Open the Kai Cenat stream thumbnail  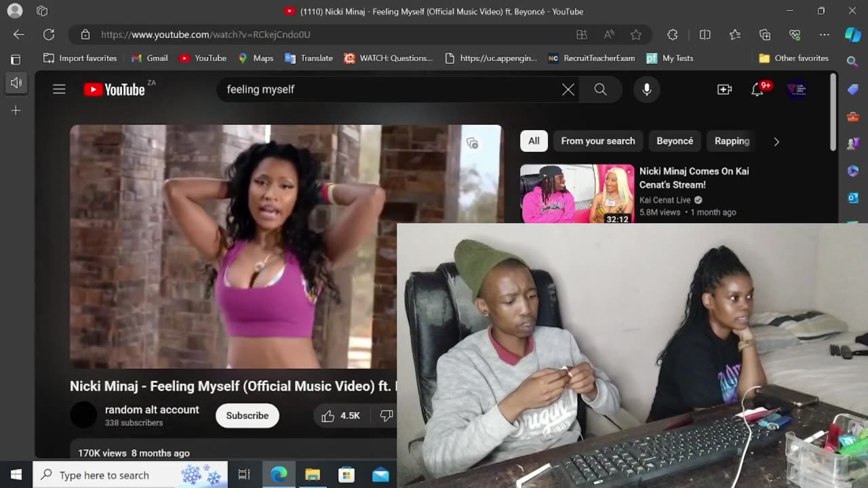(x=577, y=193)
